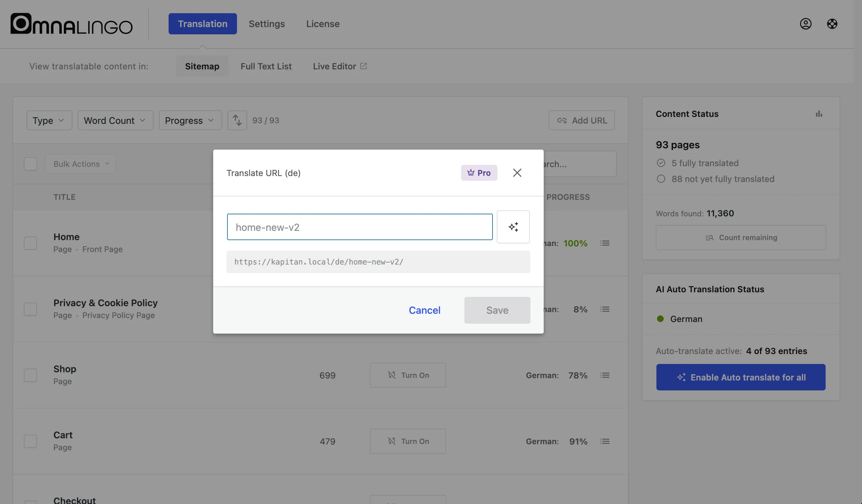Turn On auto translate for Cart

(x=408, y=441)
